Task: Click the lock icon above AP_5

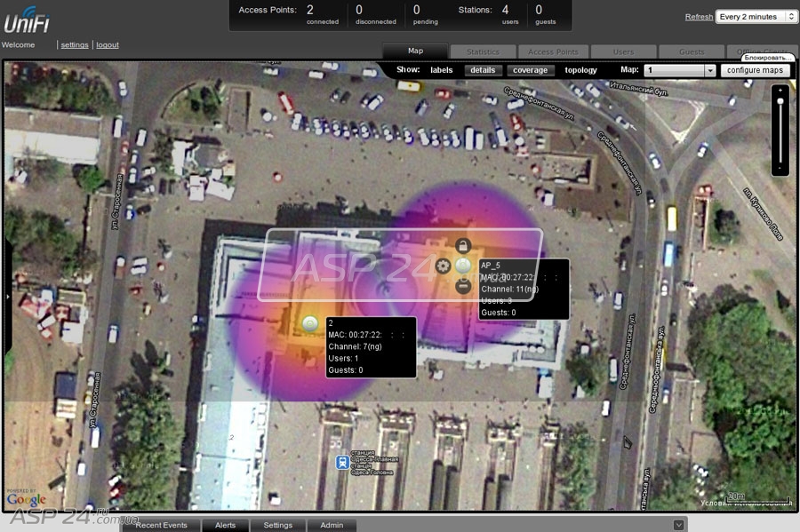Action: pos(462,246)
